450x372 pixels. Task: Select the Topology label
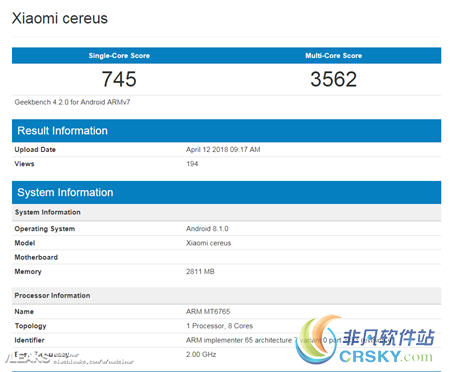click(x=30, y=326)
